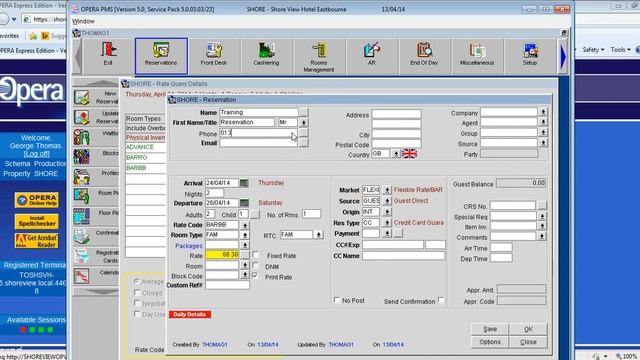This screenshot has width=640, height=360.
Task: Toggle the DNM checkbox
Action: (x=256, y=266)
